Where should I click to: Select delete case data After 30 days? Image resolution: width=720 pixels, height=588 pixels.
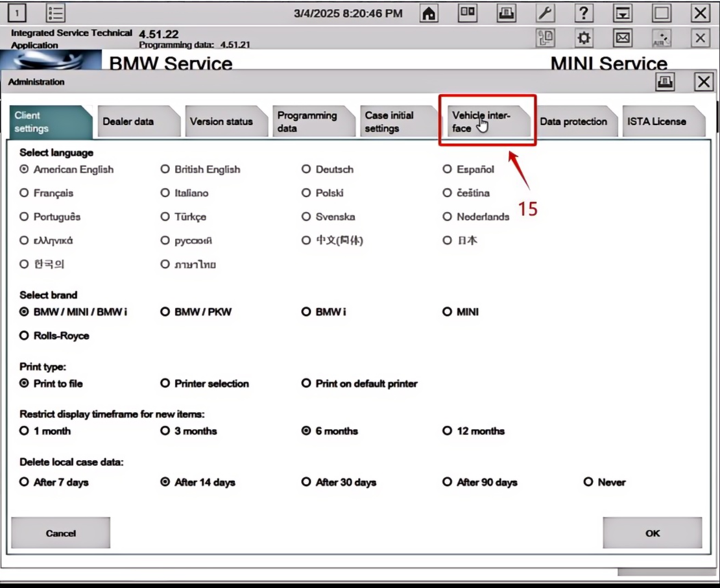307,482
